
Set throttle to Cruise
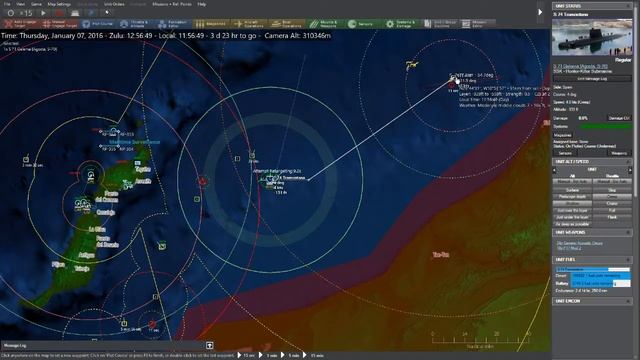point(612,203)
